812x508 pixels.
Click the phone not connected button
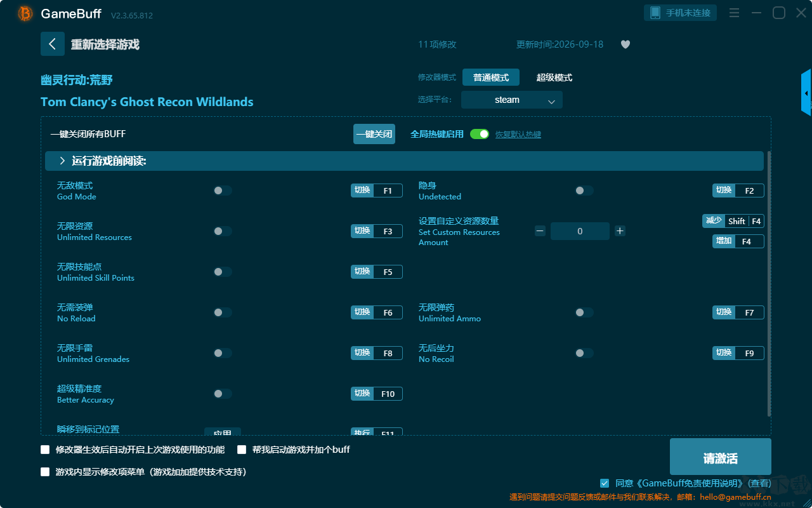pyautogui.click(x=681, y=13)
